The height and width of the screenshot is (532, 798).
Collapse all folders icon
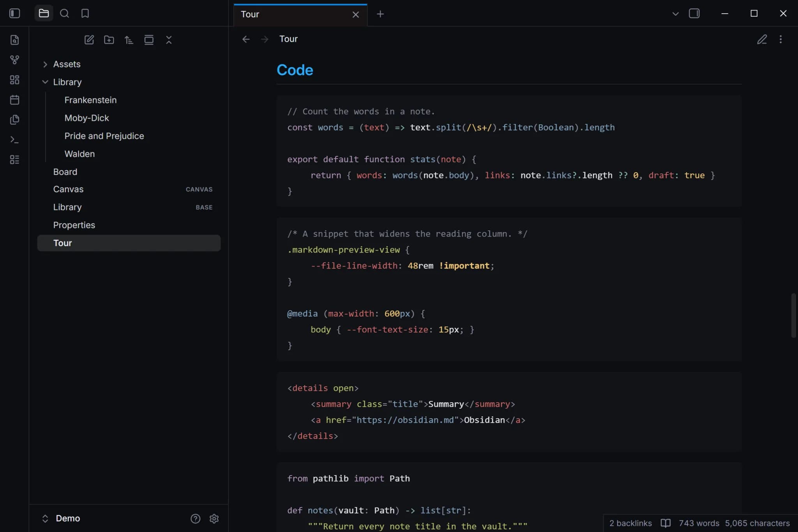(x=168, y=39)
